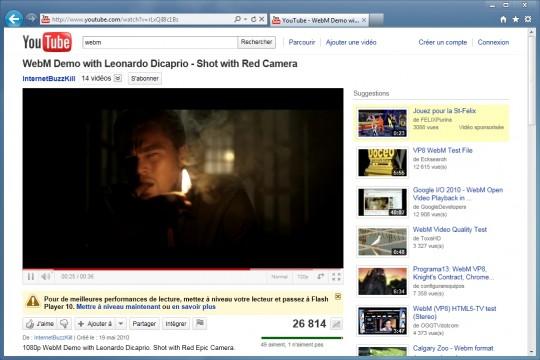Open Calgary Zoo - Webm format link

pos(453,348)
